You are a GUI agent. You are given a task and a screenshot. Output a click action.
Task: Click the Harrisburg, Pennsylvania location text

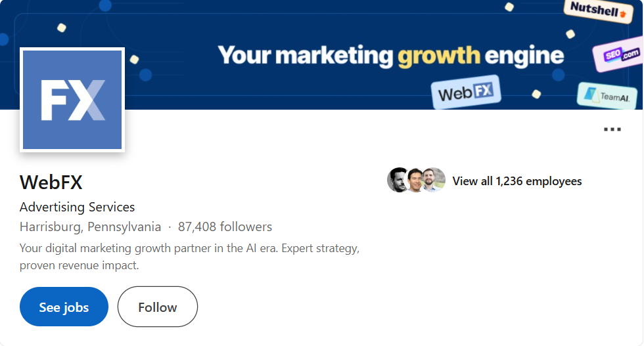coord(91,227)
